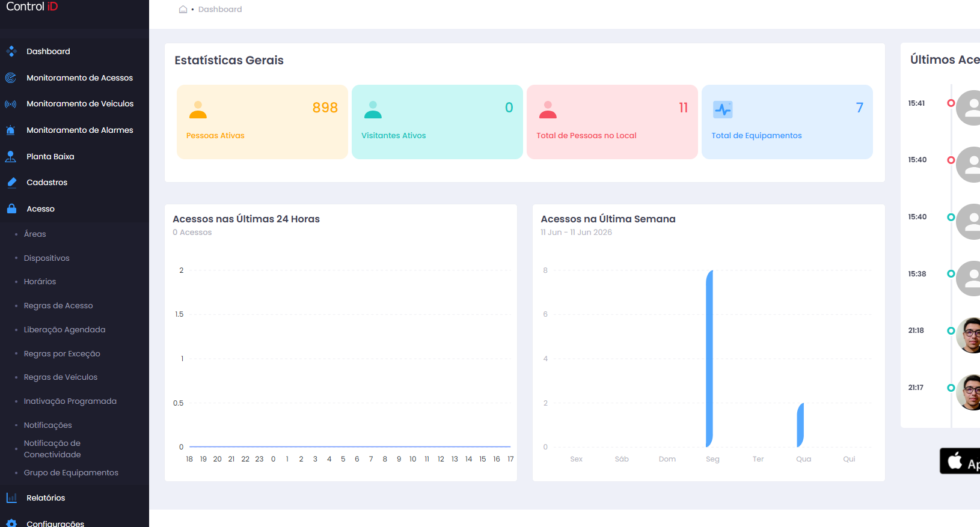The width and height of the screenshot is (980, 527).
Task: Open Grupo de Equipamentos submenu
Action: tap(71, 472)
